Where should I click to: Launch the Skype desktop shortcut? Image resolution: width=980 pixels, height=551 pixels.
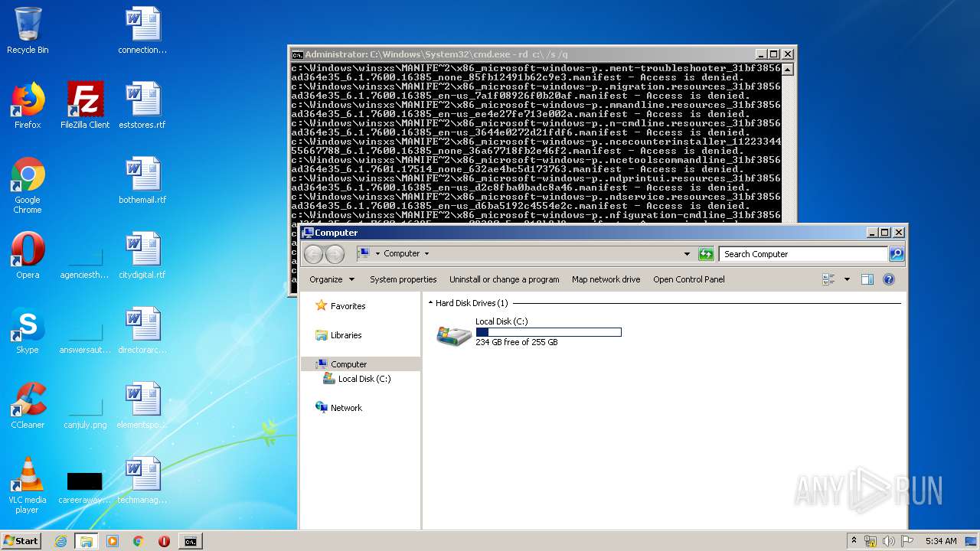pyautogui.click(x=28, y=331)
